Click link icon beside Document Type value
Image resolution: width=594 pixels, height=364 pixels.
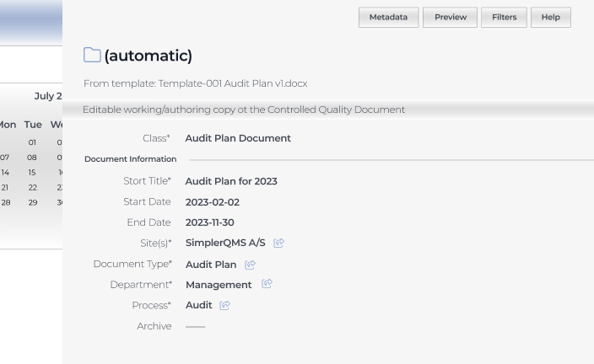(250, 265)
